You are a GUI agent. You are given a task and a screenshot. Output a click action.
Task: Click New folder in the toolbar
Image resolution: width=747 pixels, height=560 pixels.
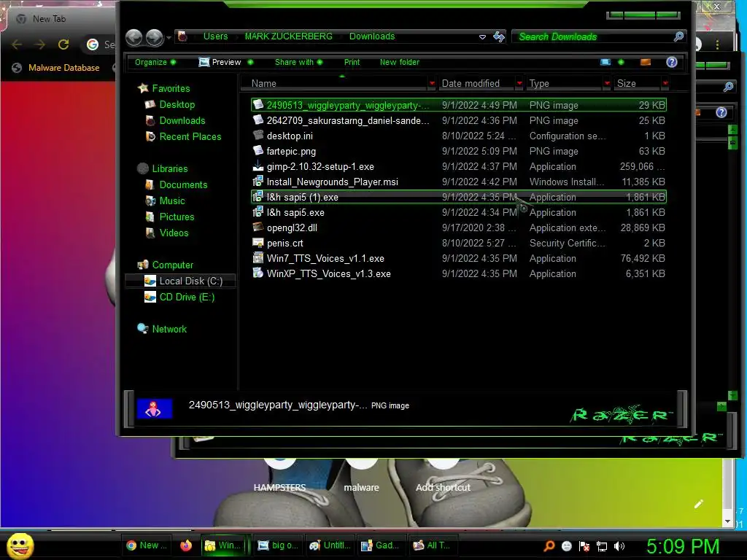(x=400, y=63)
